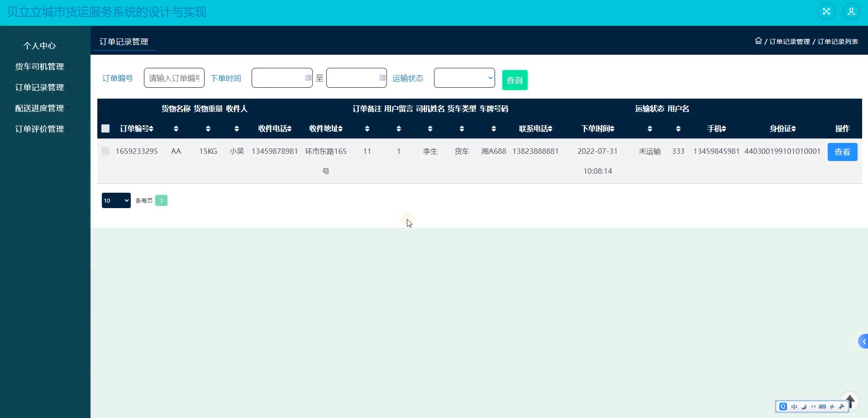Click the goods name cell AA
The width and height of the screenshot is (868, 418).
coord(176,151)
